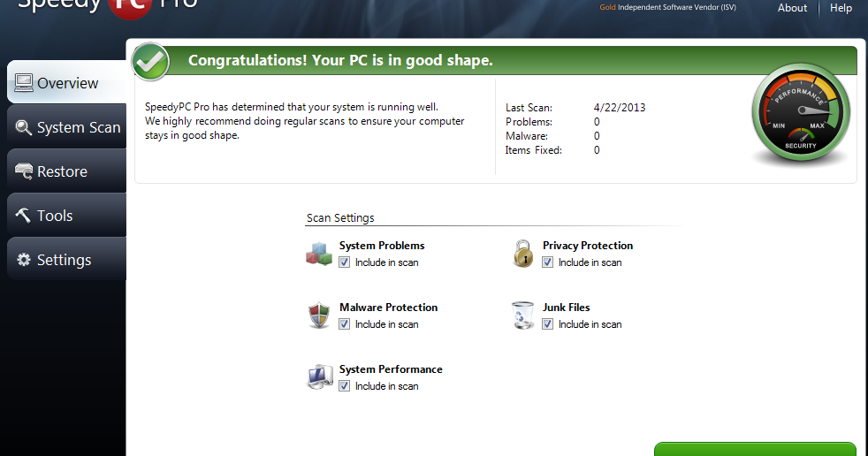Toggle System Performance include in scan
868x456 pixels.
345,386
